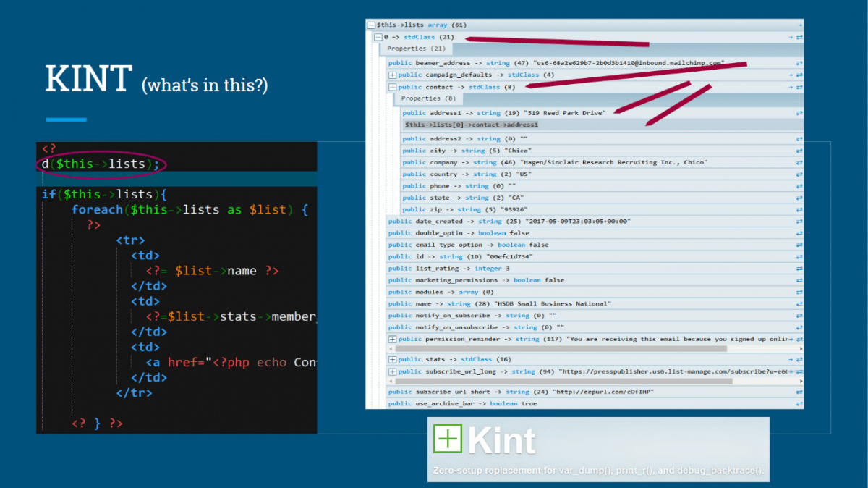This screenshot has height=488, width=868.
Task: Click access-path icon on zip row
Action: [x=799, y=209]
